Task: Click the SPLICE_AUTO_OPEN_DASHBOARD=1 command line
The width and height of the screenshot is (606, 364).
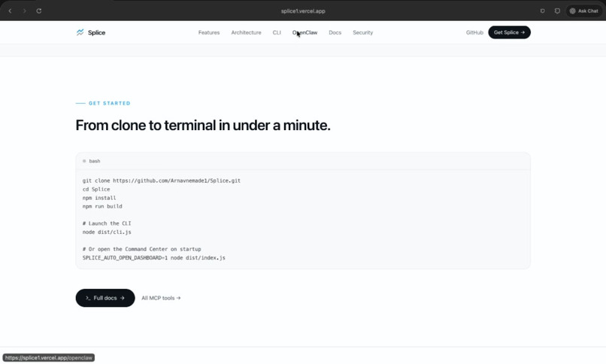Action: (x=154, y=257)
